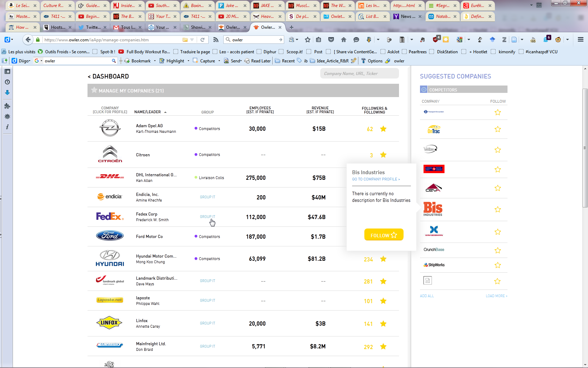This screenshot has height=368, width=588.
Task: Follow OnTrac with the suggested star
Action: click(x=497, y=129)
